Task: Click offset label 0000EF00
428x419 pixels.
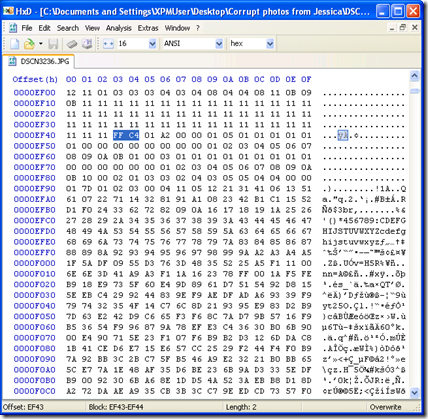Action: pyautogui.click(x=35, y=93)
